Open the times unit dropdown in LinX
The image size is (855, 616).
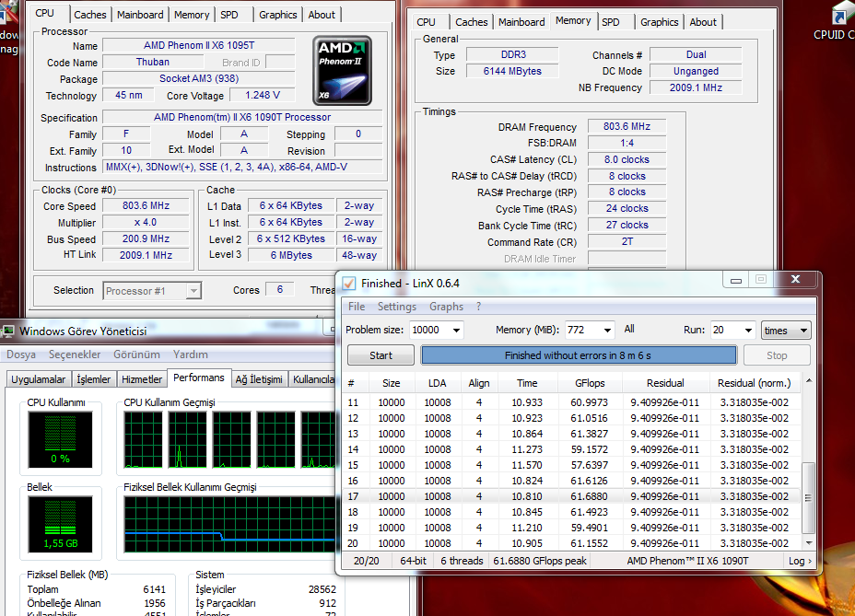click(786, 331)
